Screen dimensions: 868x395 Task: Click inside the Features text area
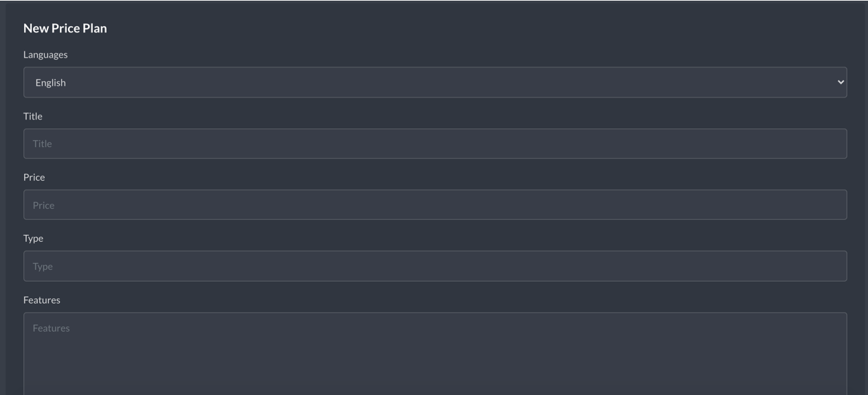point(435,354)
